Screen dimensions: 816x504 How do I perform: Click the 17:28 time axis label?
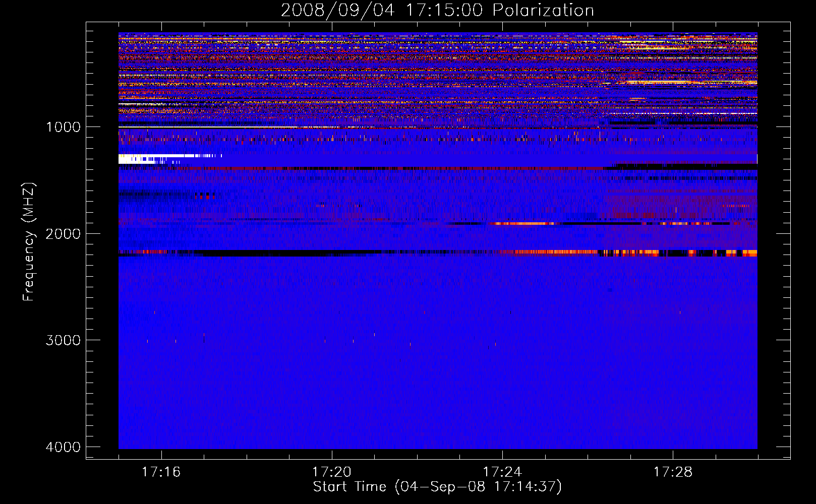[x=673, y=472]
